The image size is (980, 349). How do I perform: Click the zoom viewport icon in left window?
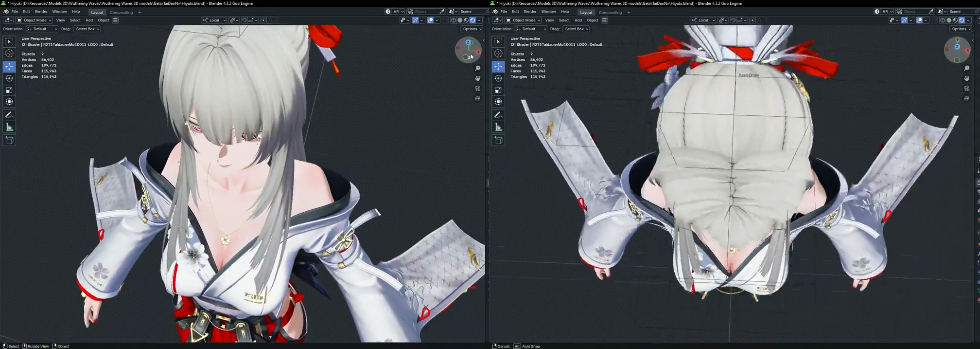478,69
